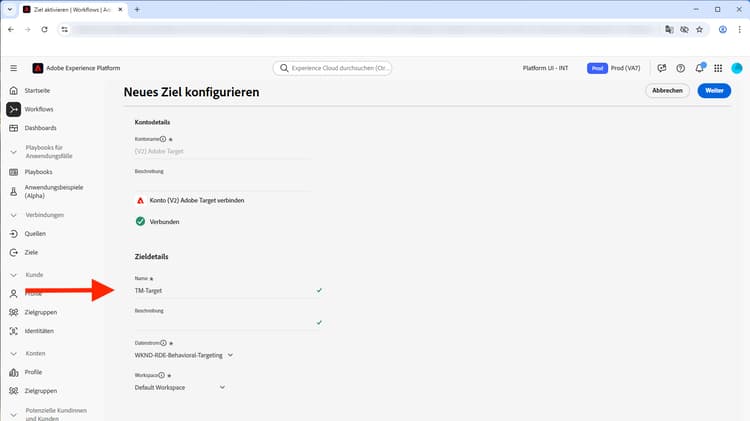Open the tab search dropdown arrow
Image resolution: width=750 pixels, height=421 pixels.
coord(10,10)
